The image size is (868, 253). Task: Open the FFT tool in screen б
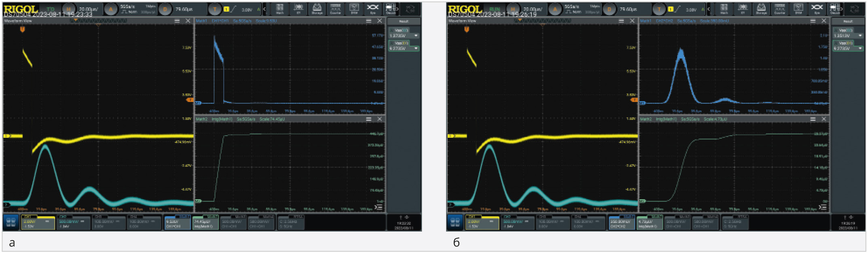tap(743, 9)
